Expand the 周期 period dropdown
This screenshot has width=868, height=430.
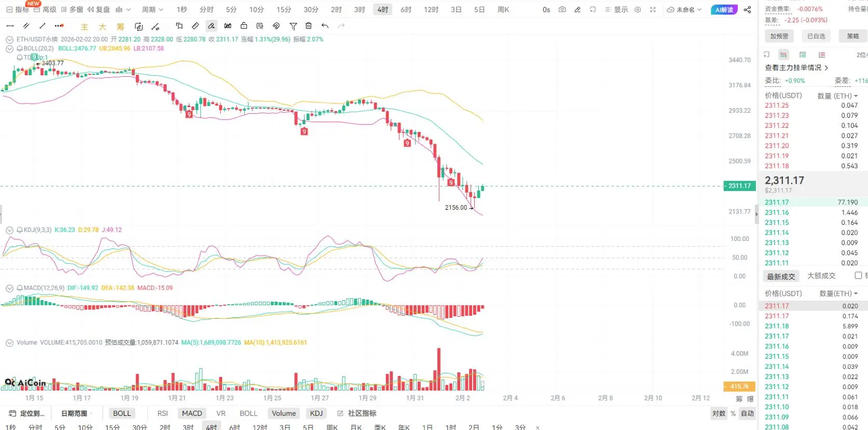point(153,9)
